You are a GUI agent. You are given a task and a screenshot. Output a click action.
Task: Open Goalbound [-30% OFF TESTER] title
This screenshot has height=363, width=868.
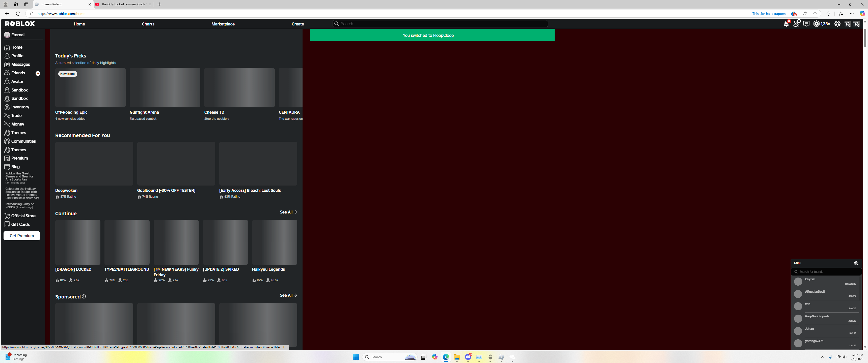click(166, 190)
